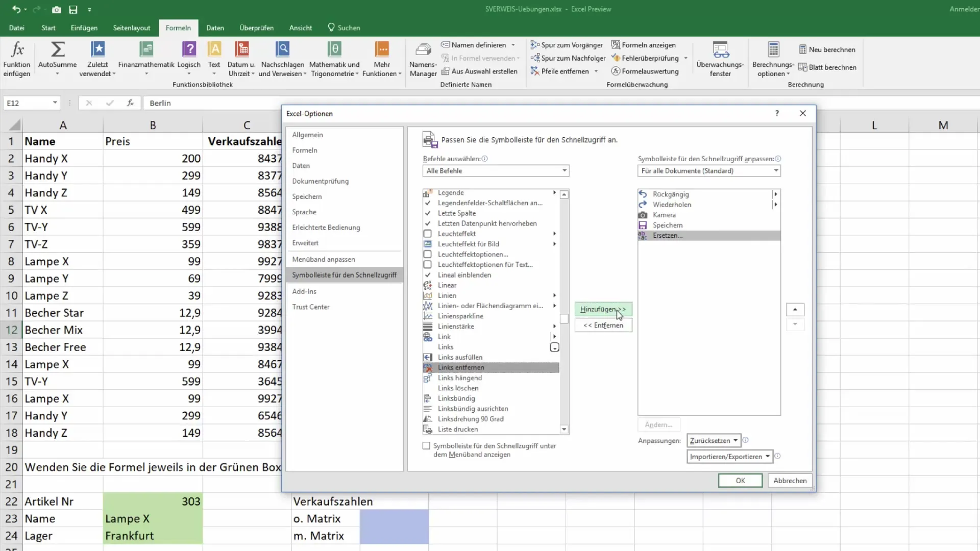Click Pfeile entfernen
980x551 pixels.
click(x=560, y=71)
